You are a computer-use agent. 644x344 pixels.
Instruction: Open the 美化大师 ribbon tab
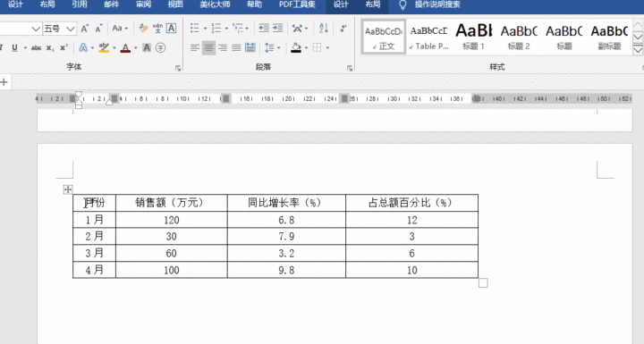pyautogui.click(x=215, y=4)
